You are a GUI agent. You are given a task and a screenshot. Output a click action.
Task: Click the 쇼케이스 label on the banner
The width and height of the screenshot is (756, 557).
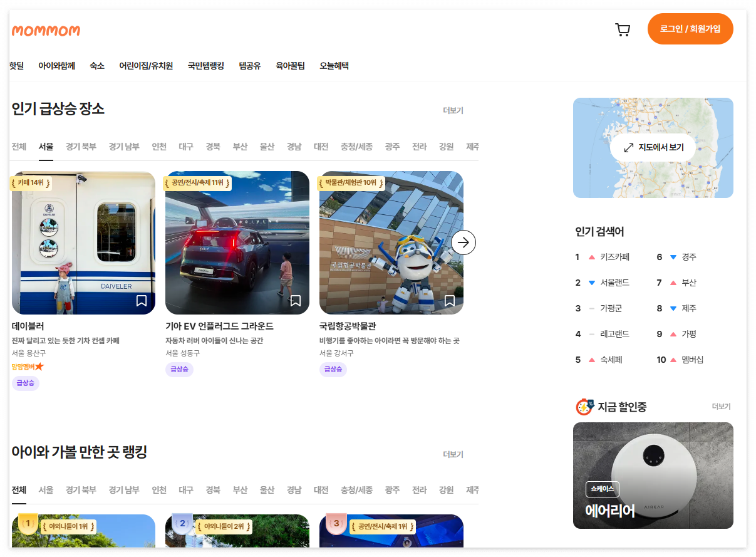(x=602, y=489)
